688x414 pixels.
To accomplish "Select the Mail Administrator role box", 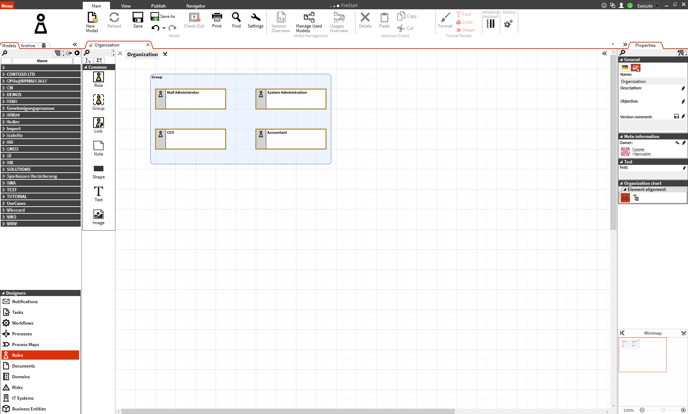I will tap(190, 99).
